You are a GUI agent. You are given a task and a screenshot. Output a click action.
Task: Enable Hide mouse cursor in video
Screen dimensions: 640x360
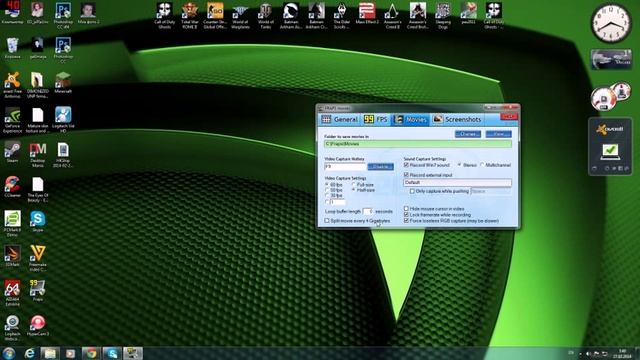[406, 209]
